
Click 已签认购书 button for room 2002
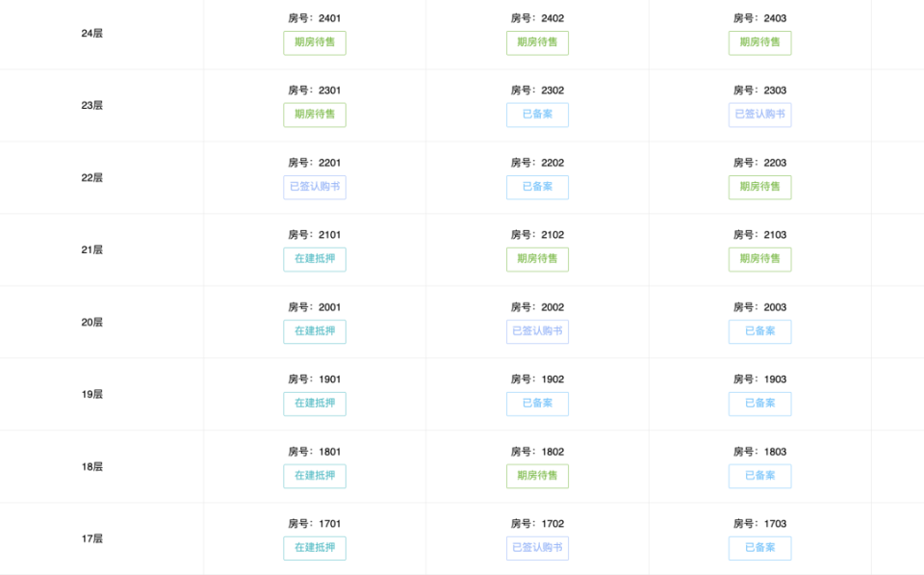coord(537,332)
